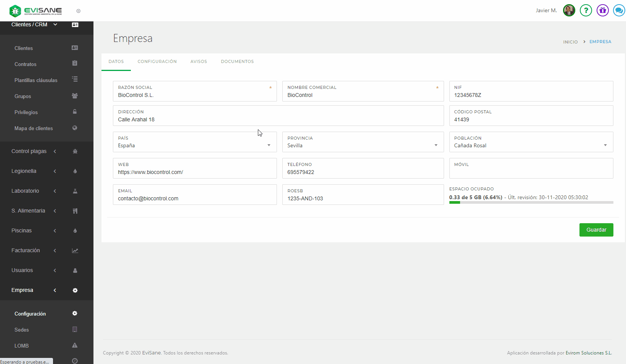Open the blue chat bubbles icon
Screen dimensions: 626x364
coord(618,10)
